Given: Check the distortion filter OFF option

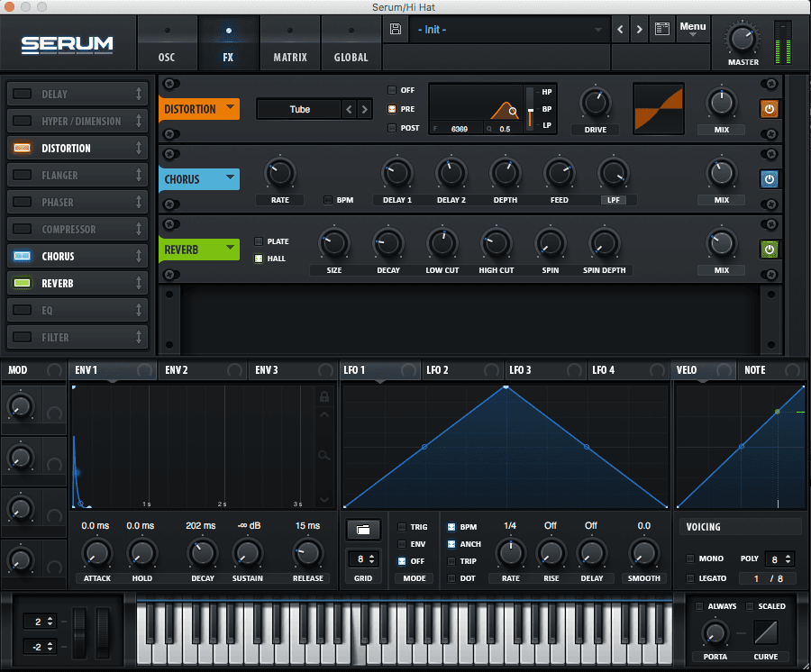Looking at the screenshot, I should tap(392, 90).
